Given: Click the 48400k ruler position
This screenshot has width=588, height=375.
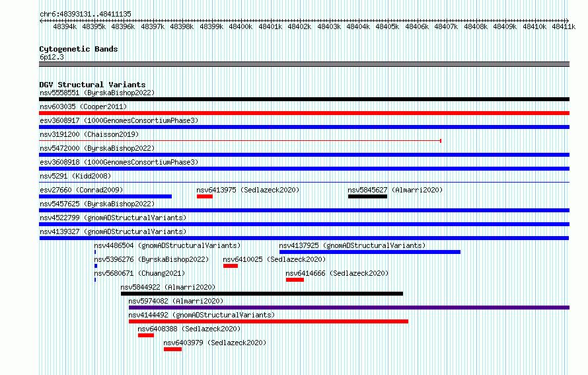Looking at the screenshot, I should coord(240,26).
